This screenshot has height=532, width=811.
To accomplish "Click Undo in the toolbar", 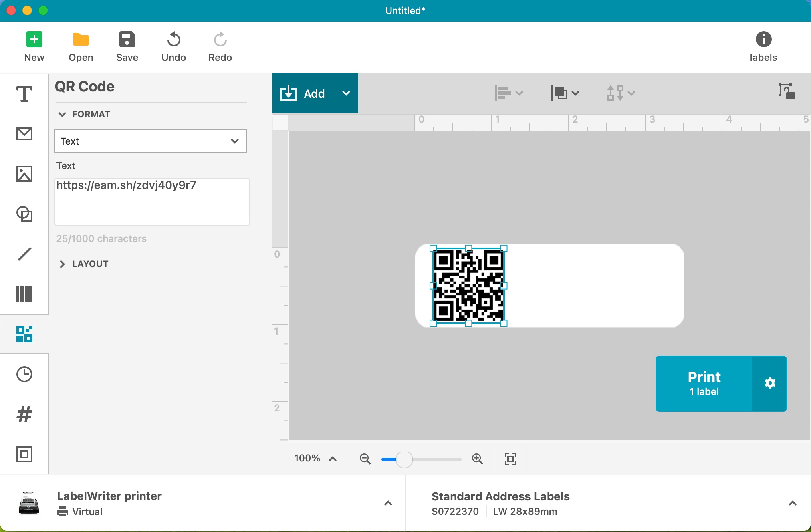I will click(x=173, y=46).
